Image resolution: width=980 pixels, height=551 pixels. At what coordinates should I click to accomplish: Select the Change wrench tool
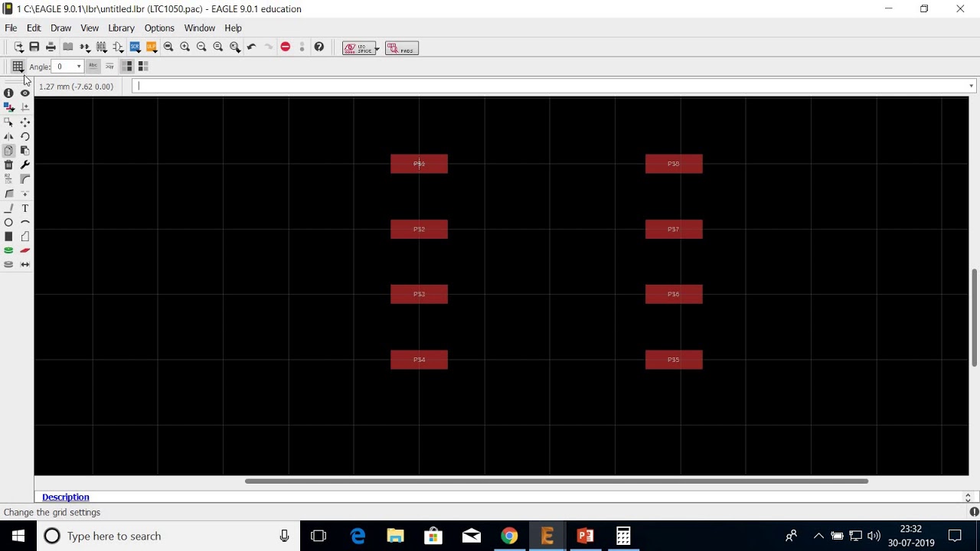pos(25,165)
